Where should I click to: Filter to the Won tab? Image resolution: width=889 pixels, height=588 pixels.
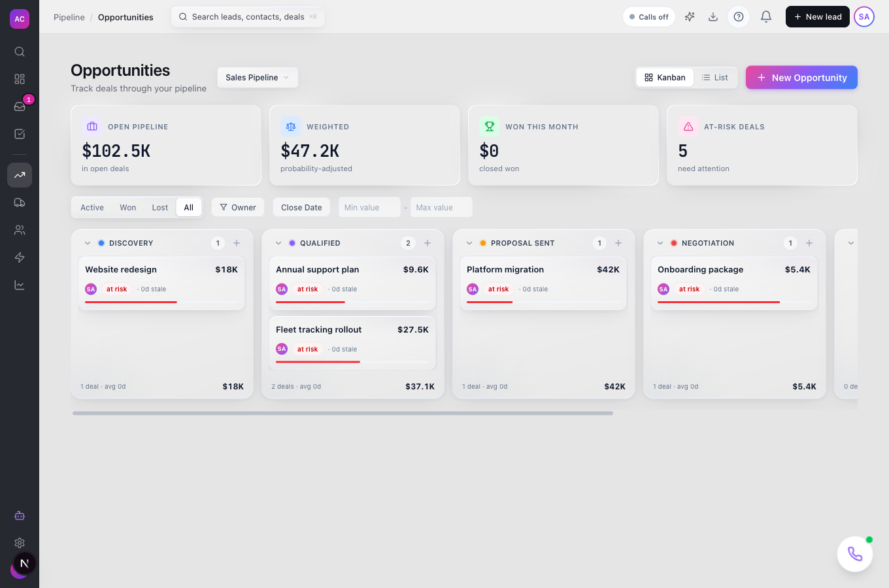(x=128, y=208)
